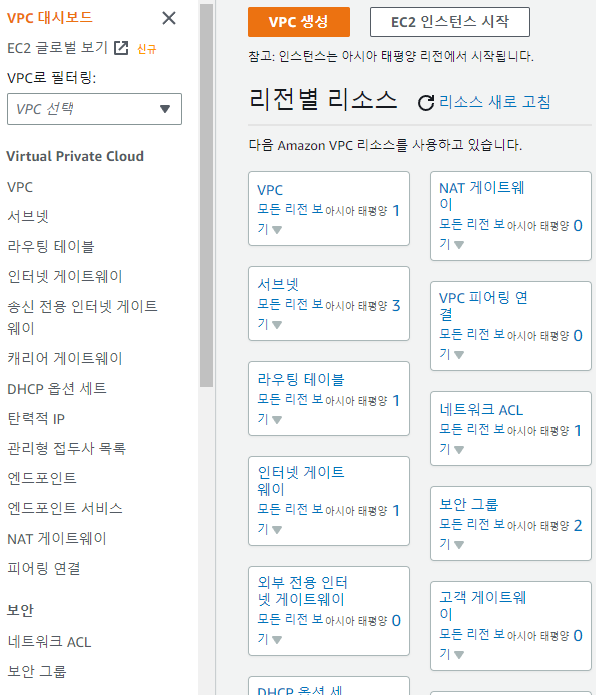The image size is (596, 695).
Task: Click the VPC card count 1 value
Action: [x=396, y=211]
